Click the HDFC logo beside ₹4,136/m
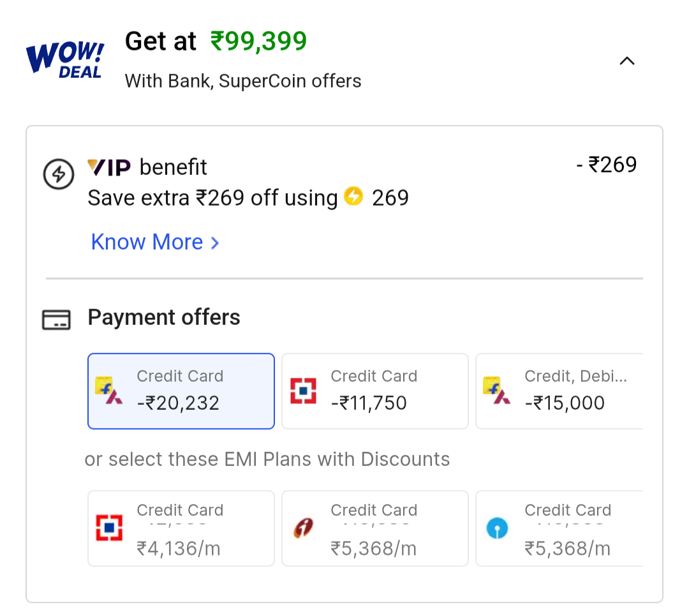This screenshot has height=616, width=689. [x=108, y=528]
